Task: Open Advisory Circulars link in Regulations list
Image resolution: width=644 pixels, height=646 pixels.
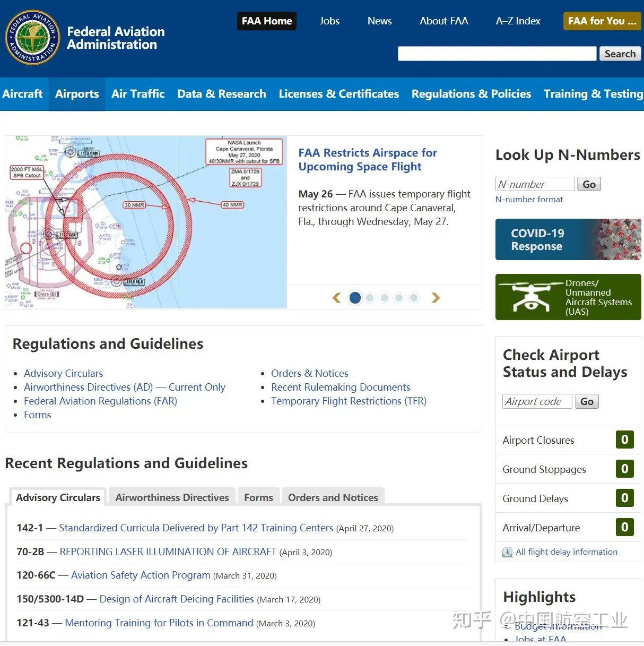Action: [63, 373]
